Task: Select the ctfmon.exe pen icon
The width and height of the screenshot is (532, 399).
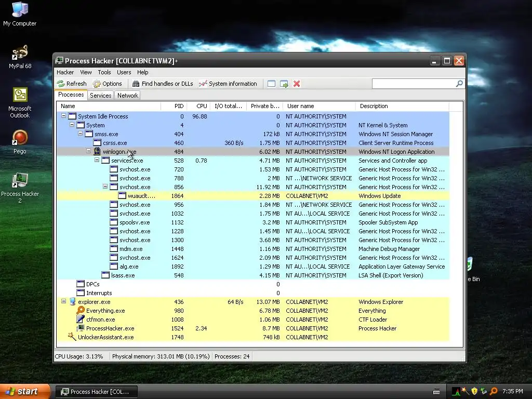Action: point(81,319)
